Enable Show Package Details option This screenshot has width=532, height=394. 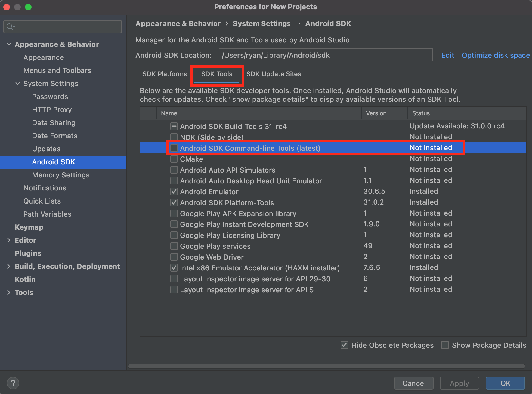point(445,345)
